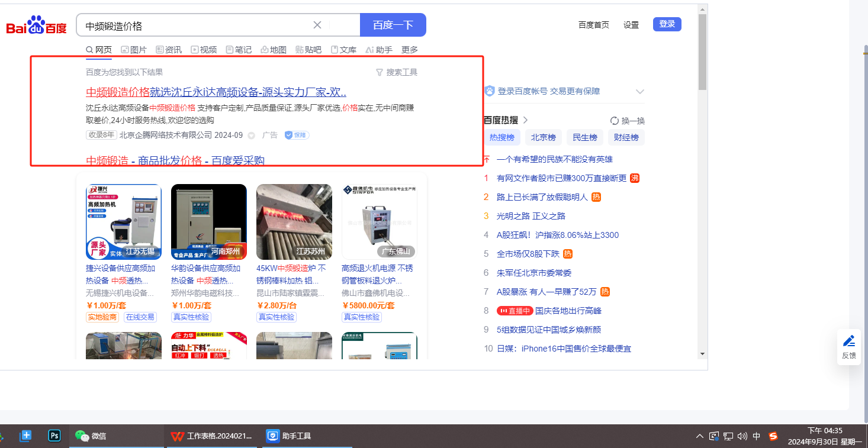Switch to the 图片 tab

coord(134,50)
